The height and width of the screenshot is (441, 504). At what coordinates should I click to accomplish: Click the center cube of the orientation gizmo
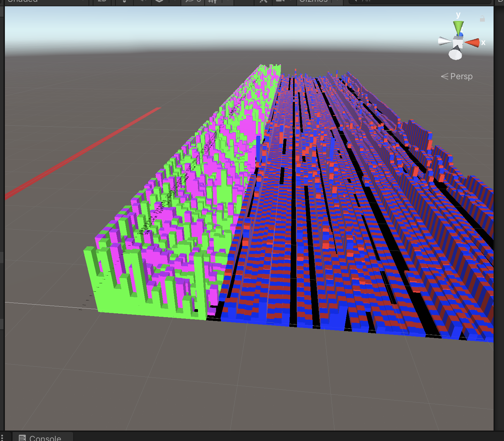(458, 43)
